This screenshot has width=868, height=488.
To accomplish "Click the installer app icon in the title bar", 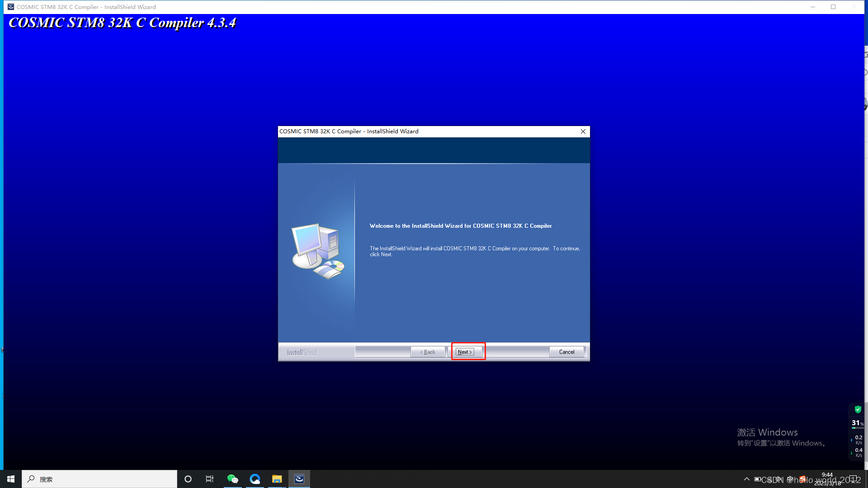I will coord(11,7).
